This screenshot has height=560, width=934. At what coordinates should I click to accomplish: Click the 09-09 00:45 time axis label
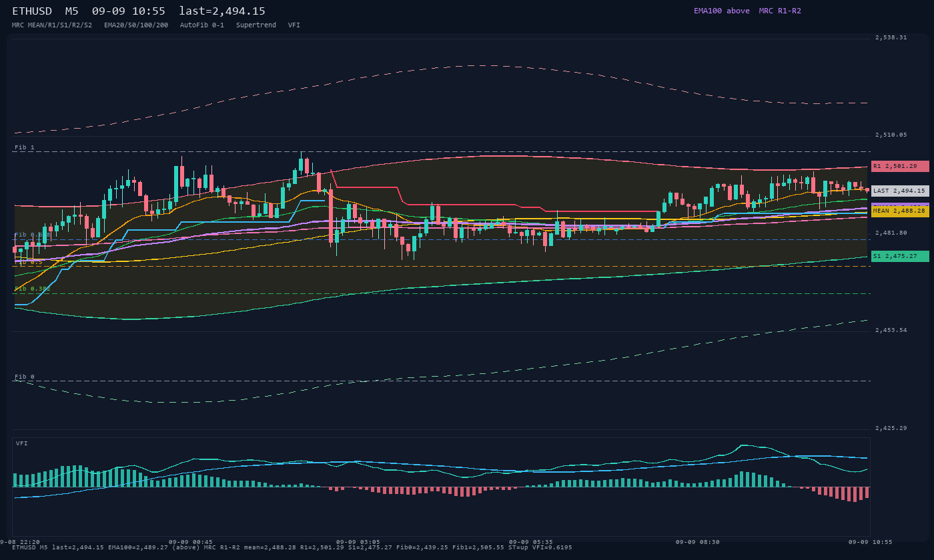point(191,542)
